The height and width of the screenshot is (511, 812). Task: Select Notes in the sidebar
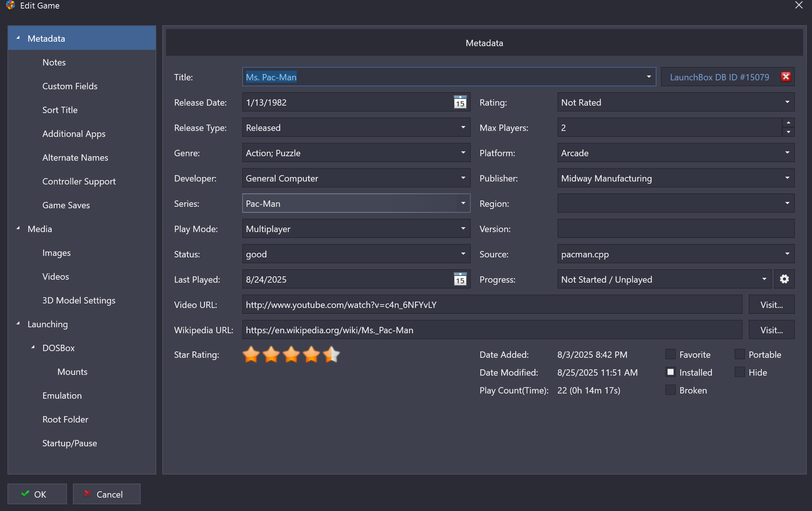54,62
